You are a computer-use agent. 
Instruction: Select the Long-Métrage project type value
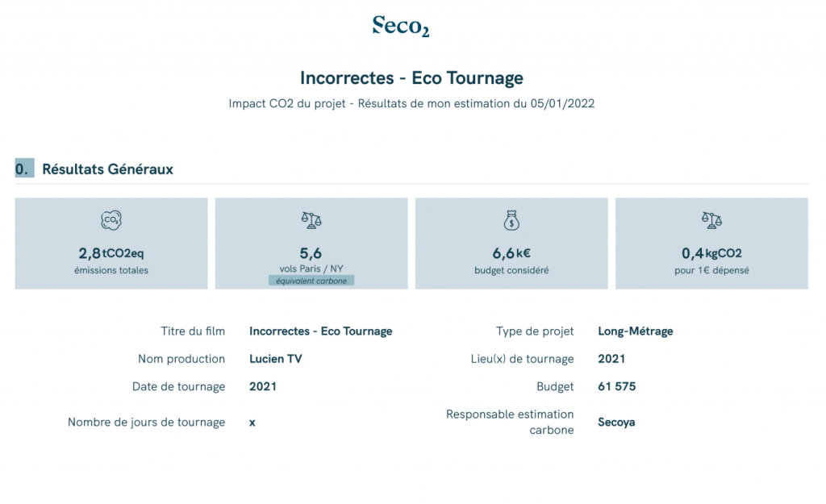click(636, 331)
